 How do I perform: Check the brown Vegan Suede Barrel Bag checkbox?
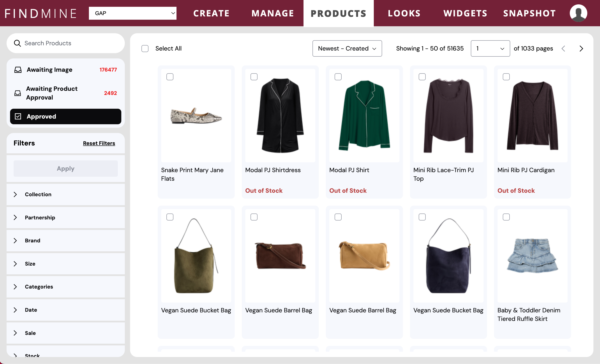click(254, 217)
